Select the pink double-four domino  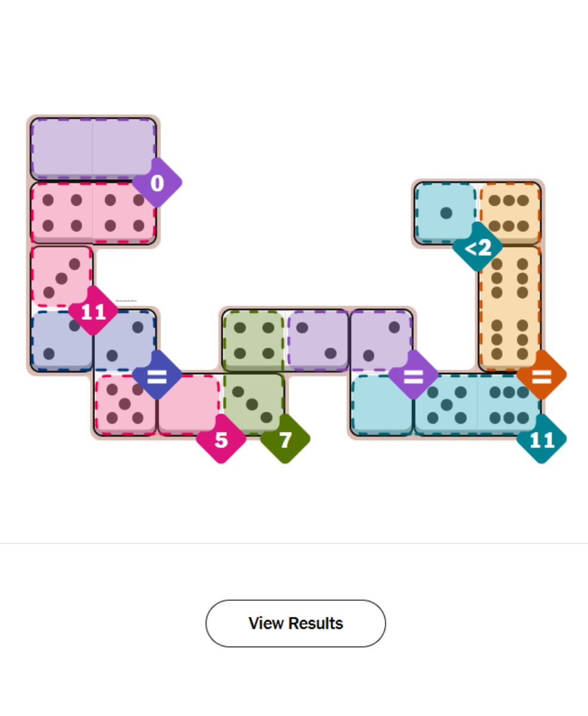click(x=93, y=213)
